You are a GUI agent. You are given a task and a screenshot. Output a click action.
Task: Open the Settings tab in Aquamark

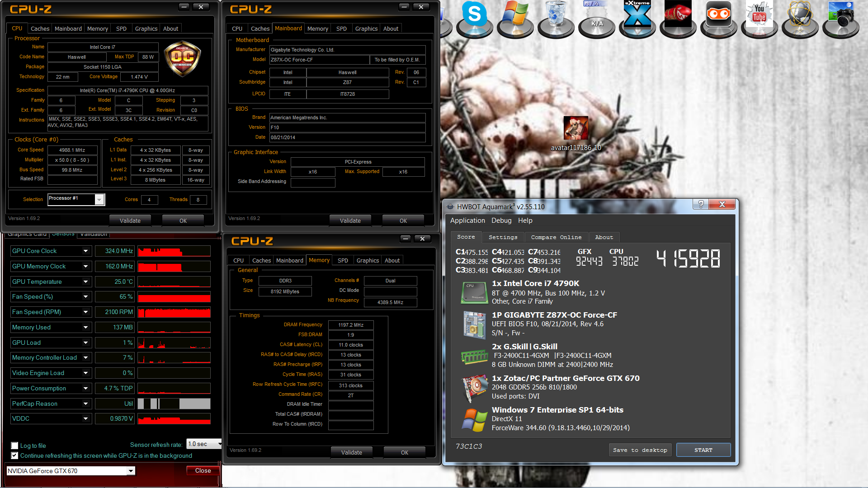point(503,237)
